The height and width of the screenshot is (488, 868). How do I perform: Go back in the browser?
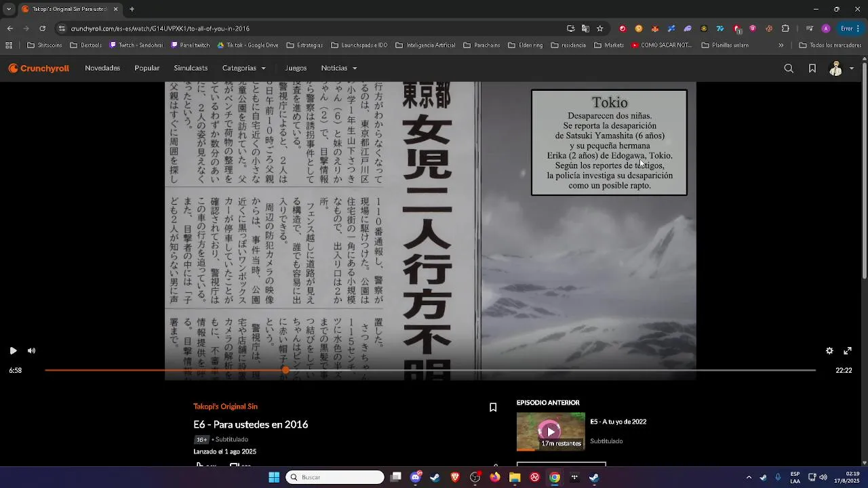(9, 28)
